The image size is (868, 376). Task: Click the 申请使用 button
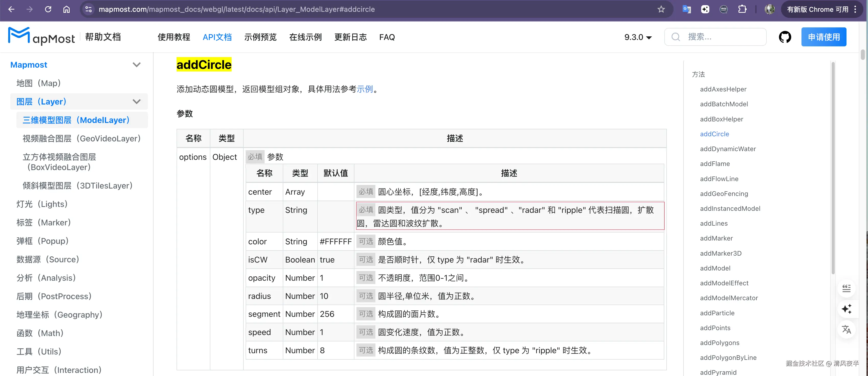pyautogui.click(x=823, y=37)
